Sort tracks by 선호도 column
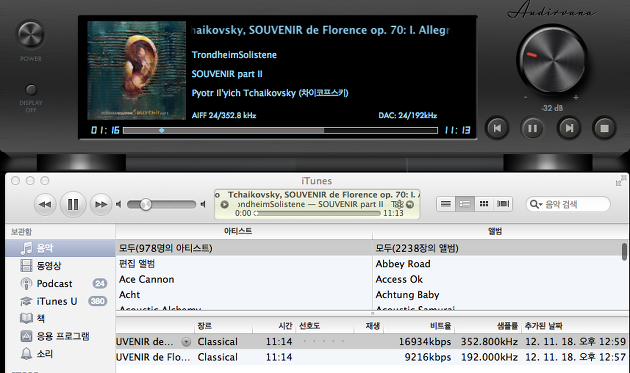The height and width of the screenshot is (373, 630). pos(325,326)
